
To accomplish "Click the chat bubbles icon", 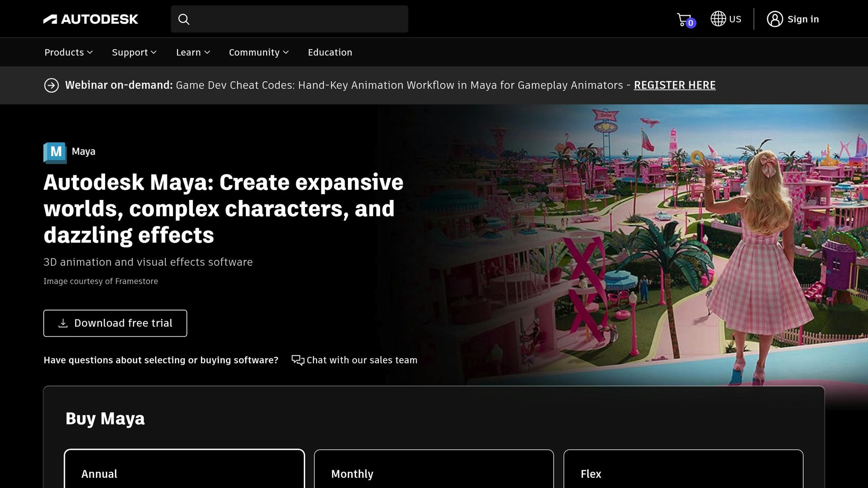I will click(x=298, y=360).
